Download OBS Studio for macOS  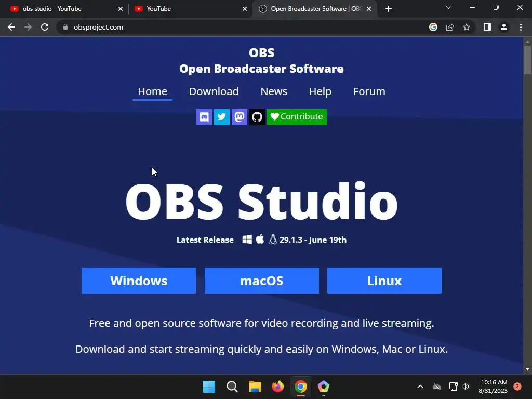pos(262,281)
